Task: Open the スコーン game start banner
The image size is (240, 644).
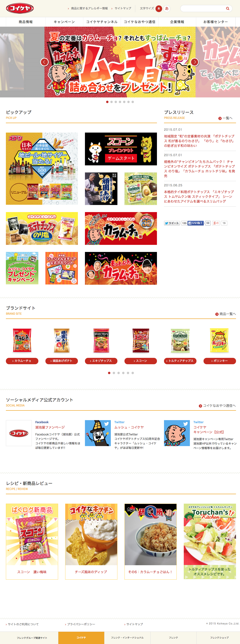Action: pos(121,149)
